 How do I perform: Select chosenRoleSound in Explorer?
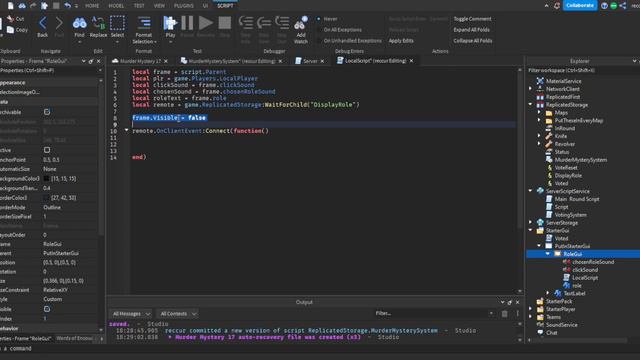593,262
